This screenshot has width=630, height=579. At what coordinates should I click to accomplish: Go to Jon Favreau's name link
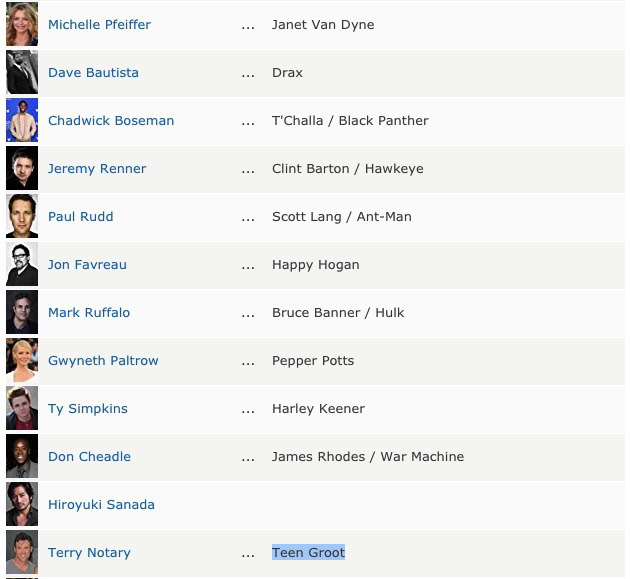(x=87, y=264)
